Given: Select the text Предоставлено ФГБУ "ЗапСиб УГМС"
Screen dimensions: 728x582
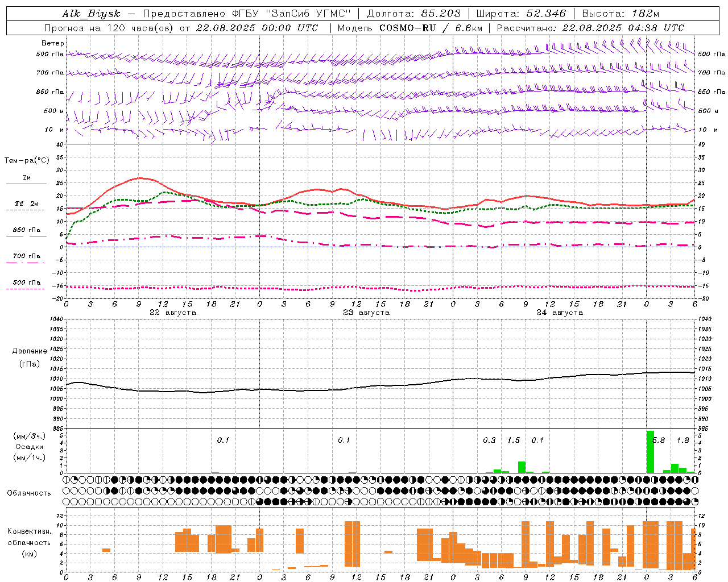Looking at the screenshot, I should [247, 14].
